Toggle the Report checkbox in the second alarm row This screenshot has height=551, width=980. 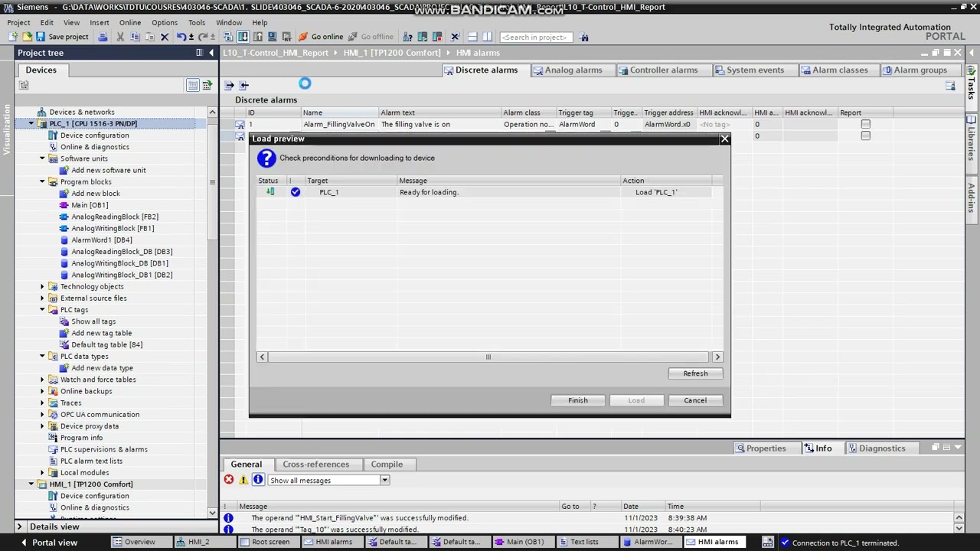pos(865,135)
